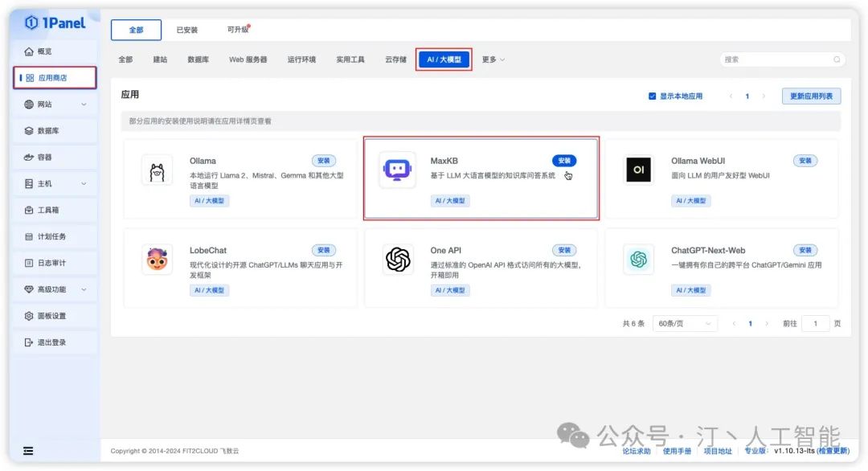Open the 60条/页 page size dropdown

(685, 324)
